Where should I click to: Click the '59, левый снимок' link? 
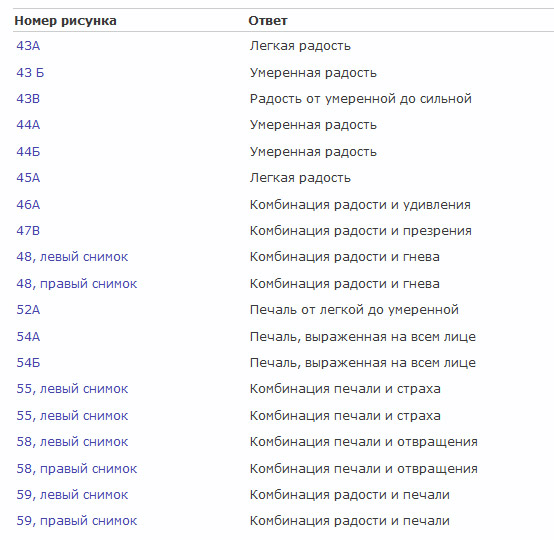(72, 495)
